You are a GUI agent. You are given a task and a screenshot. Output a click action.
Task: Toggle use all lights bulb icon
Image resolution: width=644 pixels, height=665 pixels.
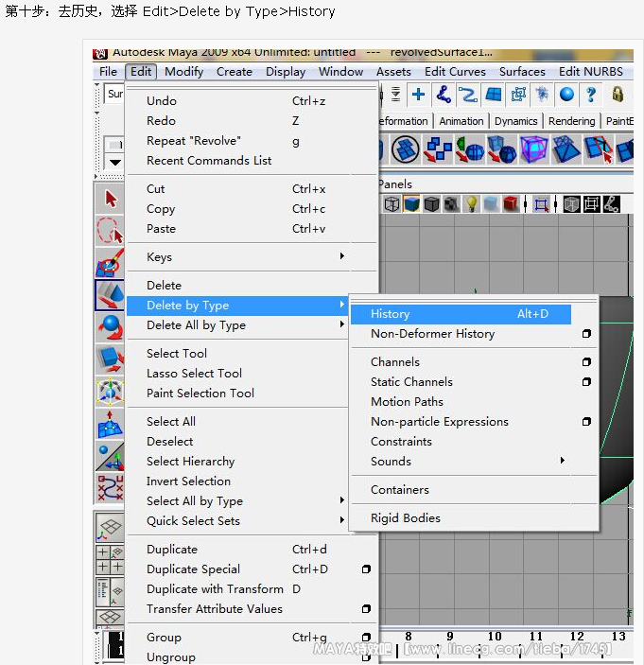(471, 204)
